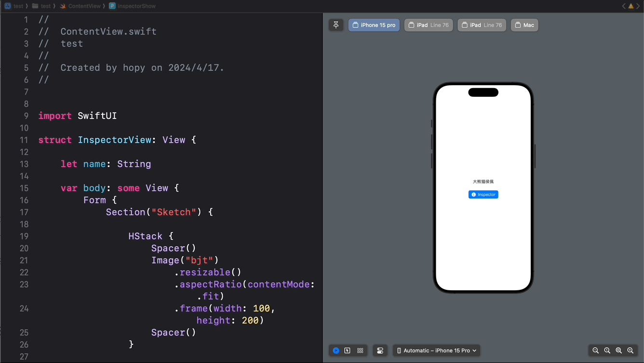
Task: Click line number 27 in the gutter
Action: point(24,357)
